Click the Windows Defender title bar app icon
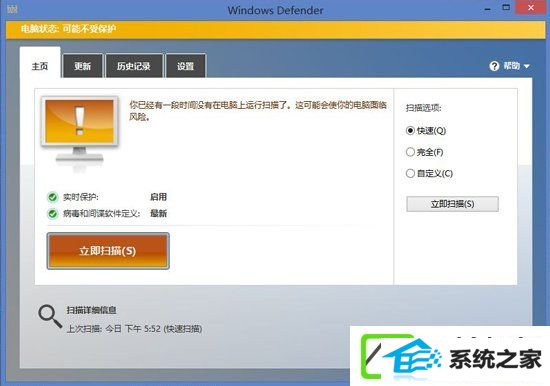Viewport: 550px width, 386px height. (12, 9)
